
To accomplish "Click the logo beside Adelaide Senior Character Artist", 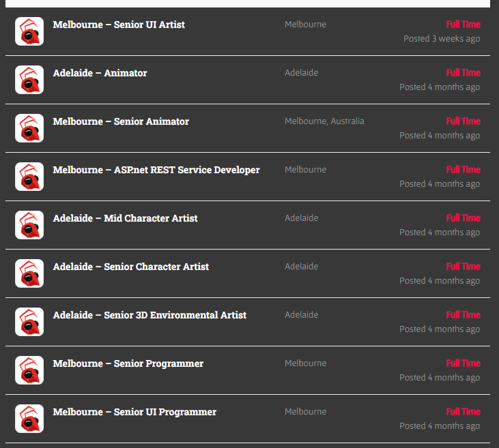I will [x=29, y=273].
